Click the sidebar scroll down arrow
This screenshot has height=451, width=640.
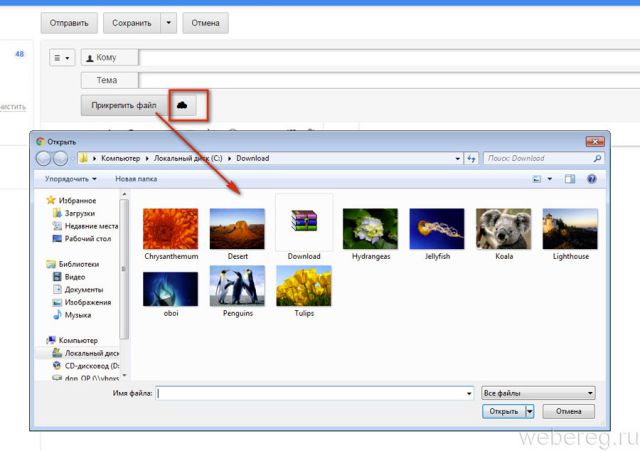[124, 375]
